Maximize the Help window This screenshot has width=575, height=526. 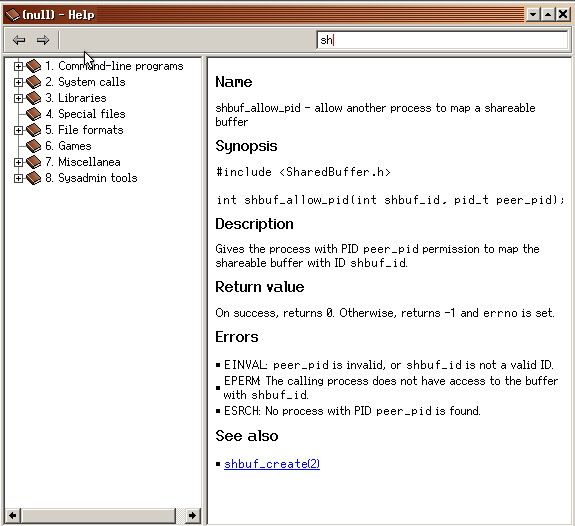point(548,15)
